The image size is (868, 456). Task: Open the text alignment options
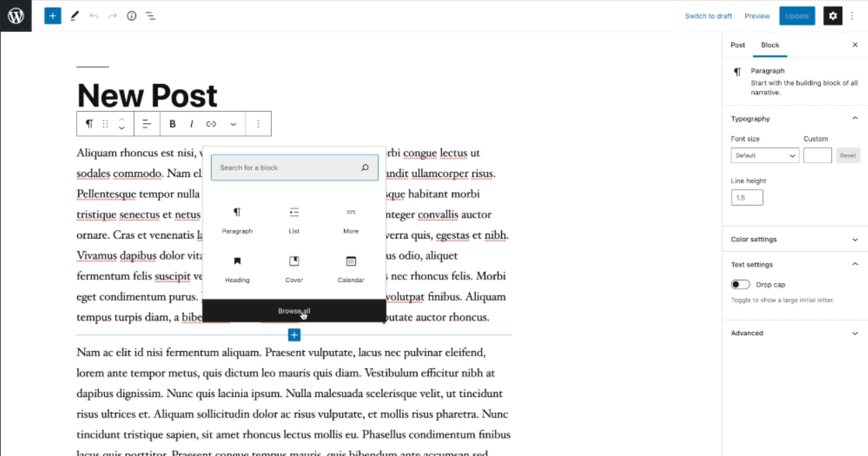coord(147,124)
